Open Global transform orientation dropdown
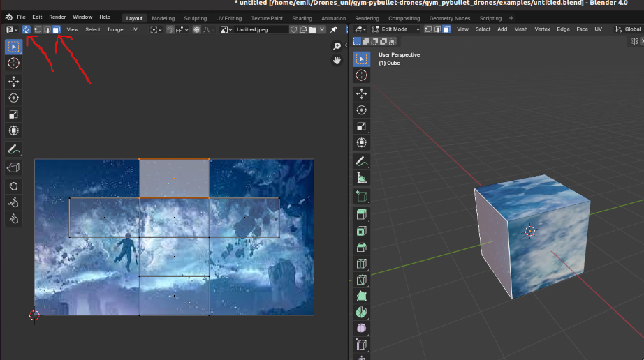The width and height of the screenshot is (644, 360). coord(629,29)
